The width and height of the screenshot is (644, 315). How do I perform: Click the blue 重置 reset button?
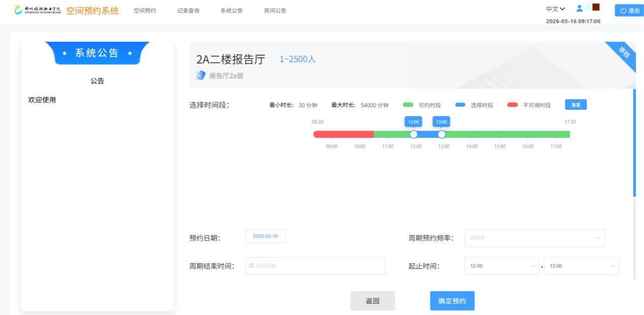[576, 105]
